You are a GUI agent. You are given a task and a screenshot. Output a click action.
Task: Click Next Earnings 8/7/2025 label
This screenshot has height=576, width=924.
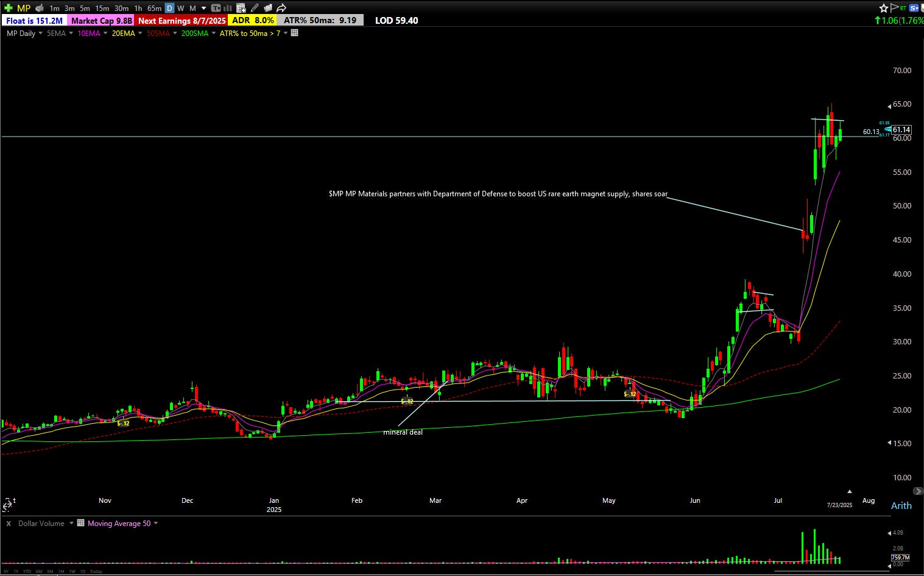[182, 21]
